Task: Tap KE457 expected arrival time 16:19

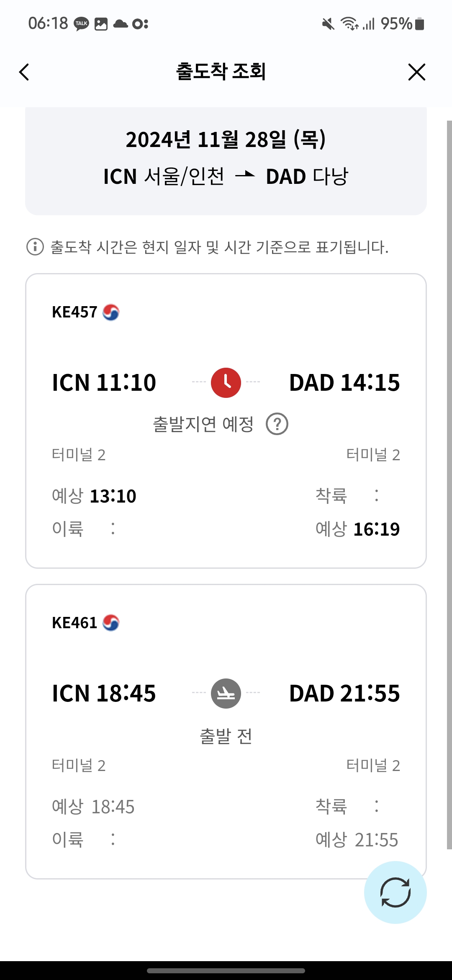Action: (x=377, y=529)
